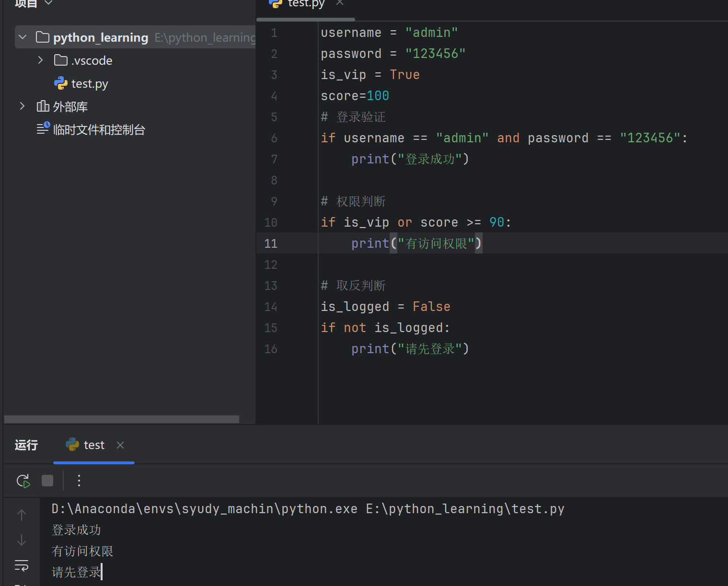The image size is (728, 586).
Task: Expand the 外部库 node
Action: 22,106
